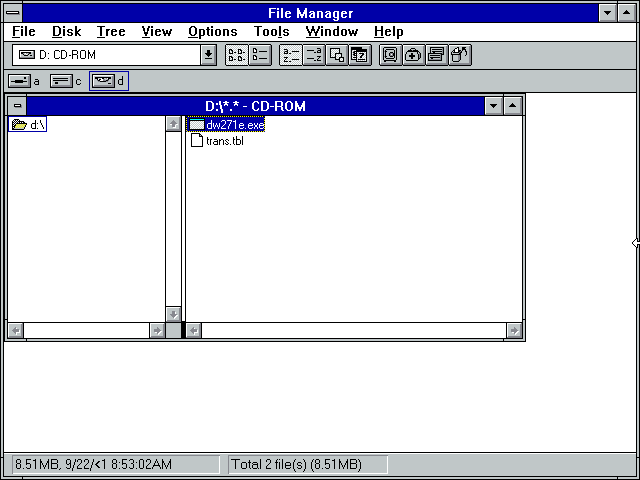Open the Disk menu
This screenshot has width=640, height=480.
point(67,31)
